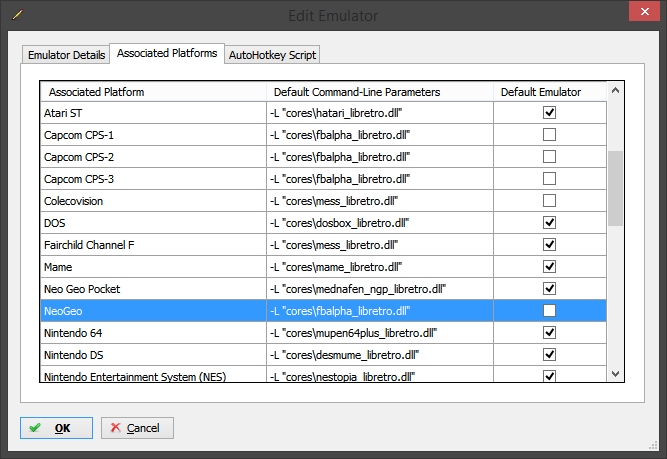667x459 pixels.
Task: Click the highlighted NeoGeo platform cell
Action: [x=154, y=311]
